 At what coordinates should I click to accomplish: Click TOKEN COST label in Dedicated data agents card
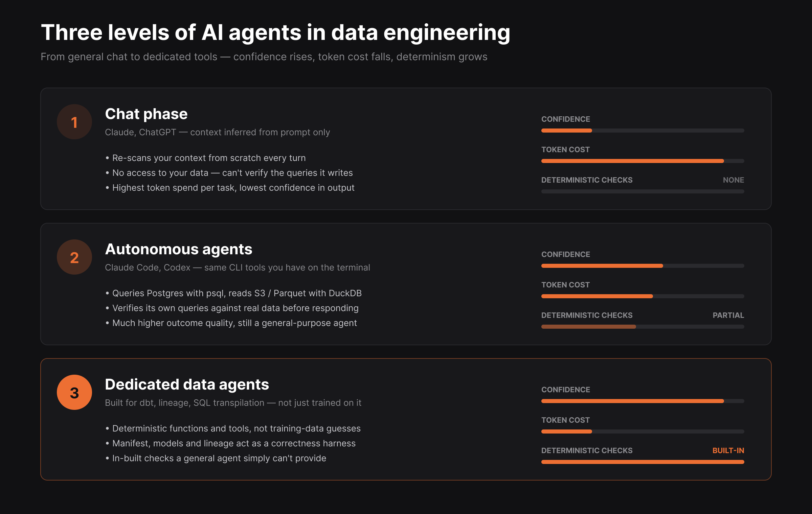[x=565, y=420]
